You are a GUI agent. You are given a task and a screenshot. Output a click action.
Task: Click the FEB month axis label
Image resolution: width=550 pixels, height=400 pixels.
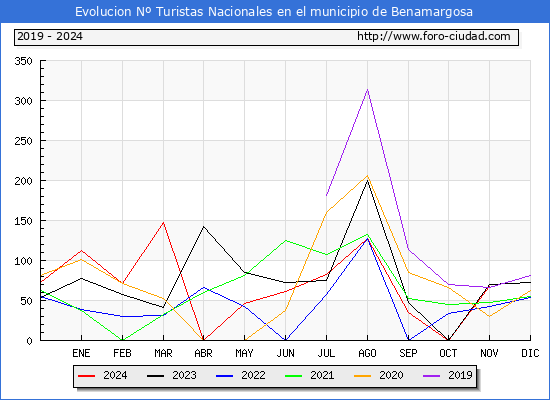pos(122,353)
